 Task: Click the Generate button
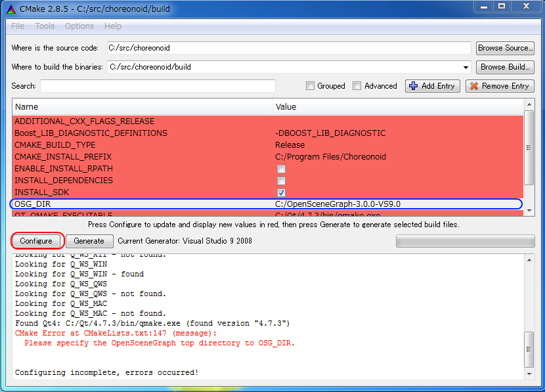click(89, 241)
